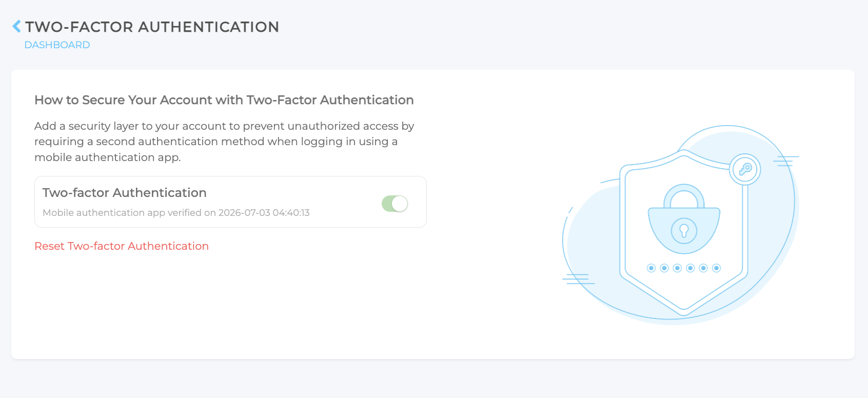Click the security layer description paragraph
Image resolution: width=868 pixels, height=398 pixels.
click(224, 142)
